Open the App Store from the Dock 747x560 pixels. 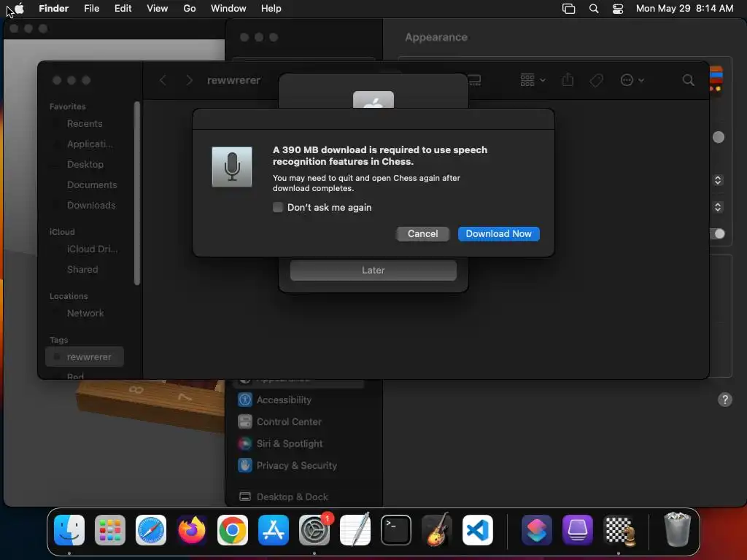[274, 530]
